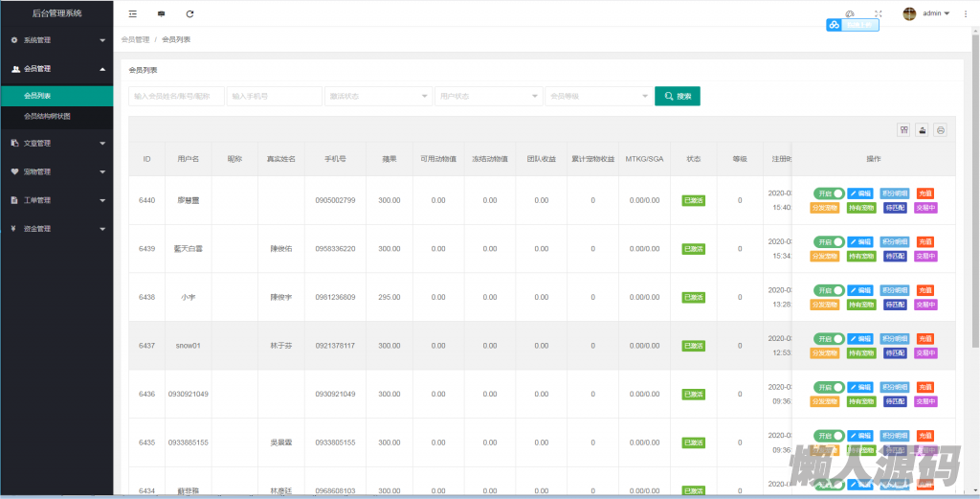This screenshot has height=499, width=980.
Task: Click the refresh icon in top bar
Action: click(189, 13)
